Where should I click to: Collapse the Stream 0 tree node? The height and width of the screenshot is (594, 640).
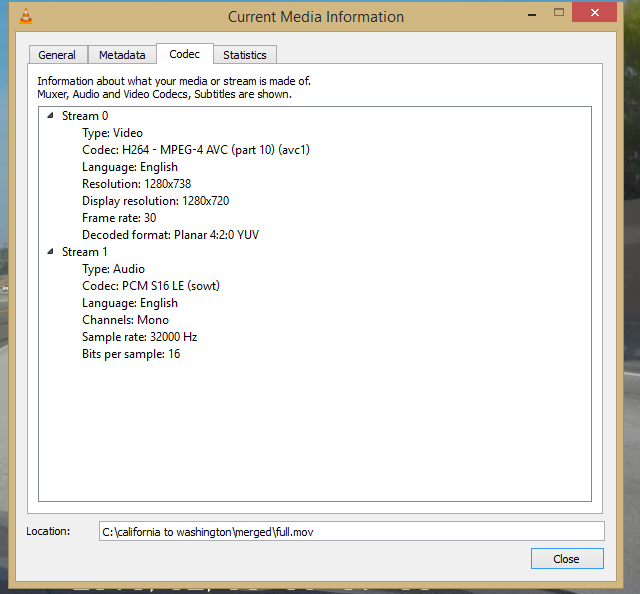pyautogui.click(x=50, y=116)
